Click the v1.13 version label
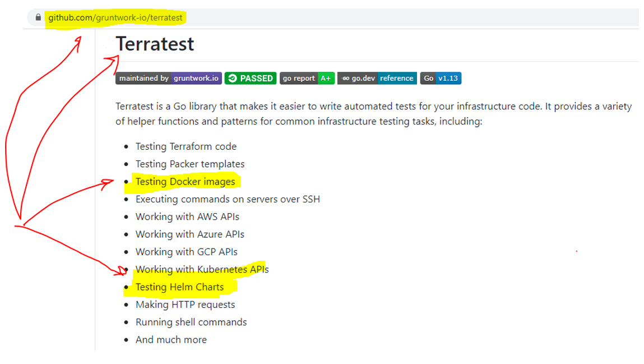644x364 pixels. click(x=448, y=78)
